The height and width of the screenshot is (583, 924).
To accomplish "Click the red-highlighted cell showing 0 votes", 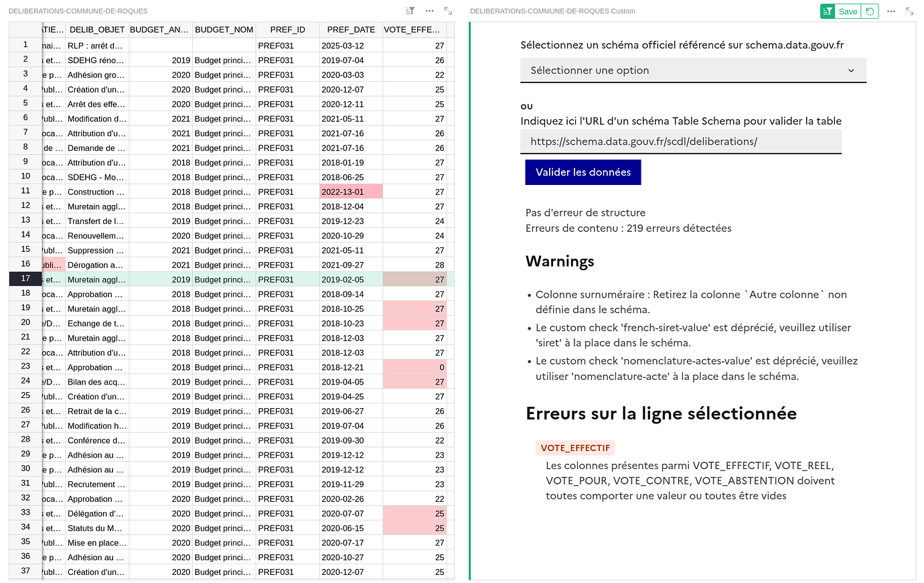I will pyautogui.click(x=414, y=367).
